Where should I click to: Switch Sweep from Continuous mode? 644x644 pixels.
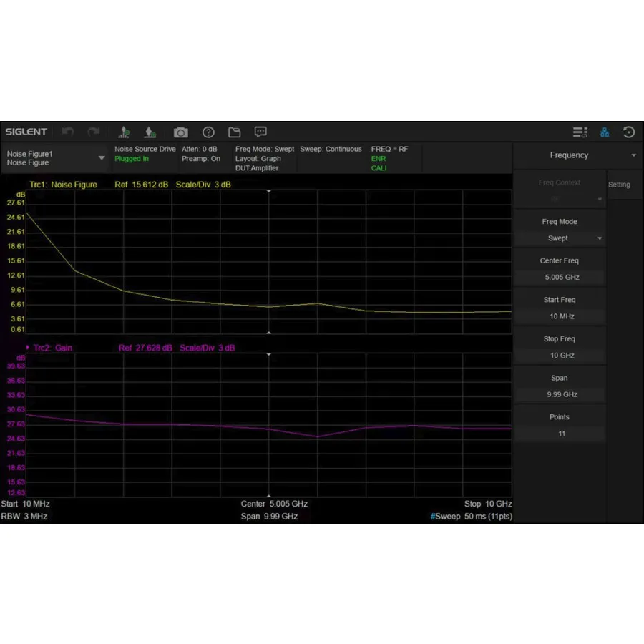click(x=331, y=149)
